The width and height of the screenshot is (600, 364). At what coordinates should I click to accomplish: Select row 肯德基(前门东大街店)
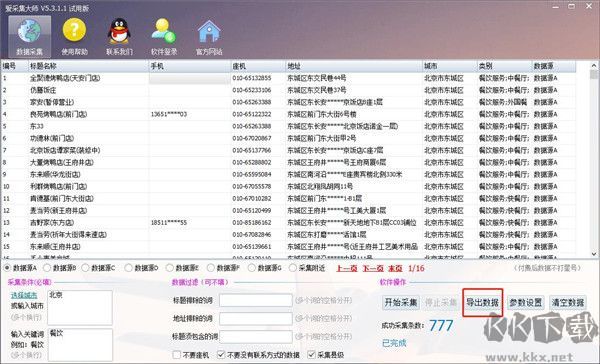pyautogui.click(x=289, y=199)
